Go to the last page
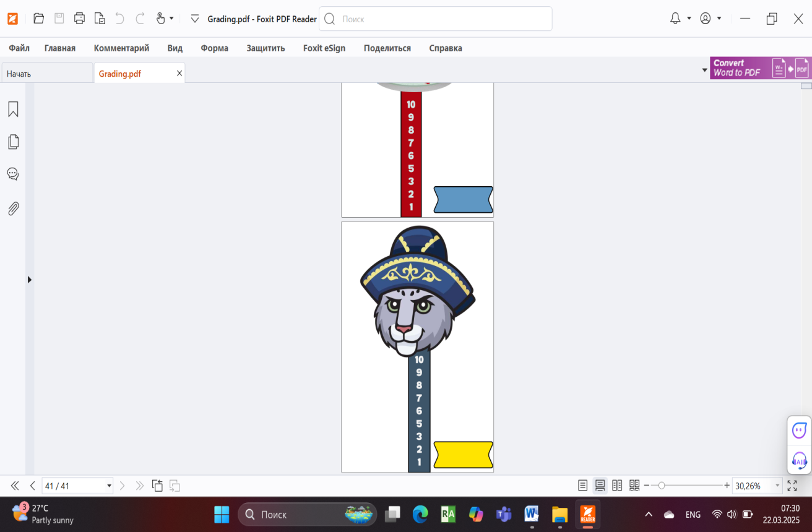Screen dimensions: 812x532 click(x=139, y=486)
